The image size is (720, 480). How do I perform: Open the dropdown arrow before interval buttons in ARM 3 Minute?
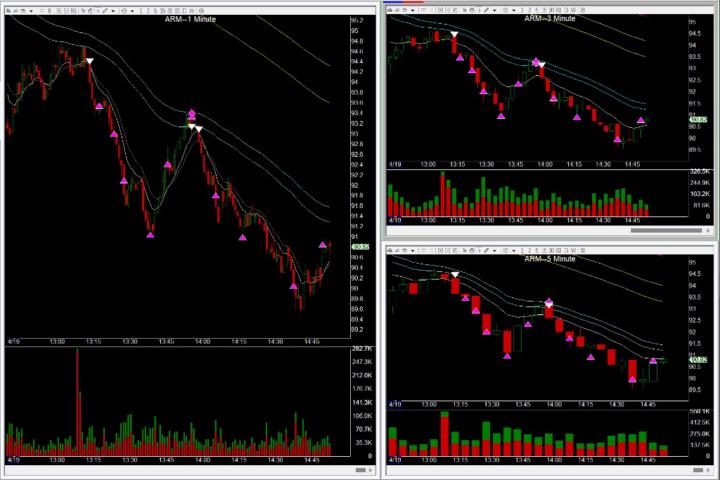[514, 10]
